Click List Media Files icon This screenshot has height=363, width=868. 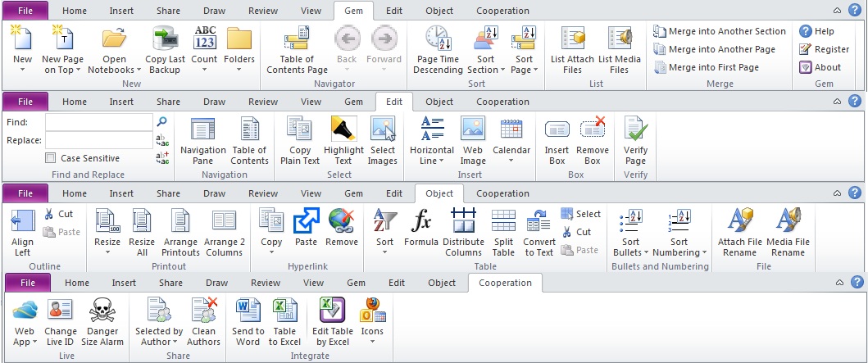coord(620,39)
